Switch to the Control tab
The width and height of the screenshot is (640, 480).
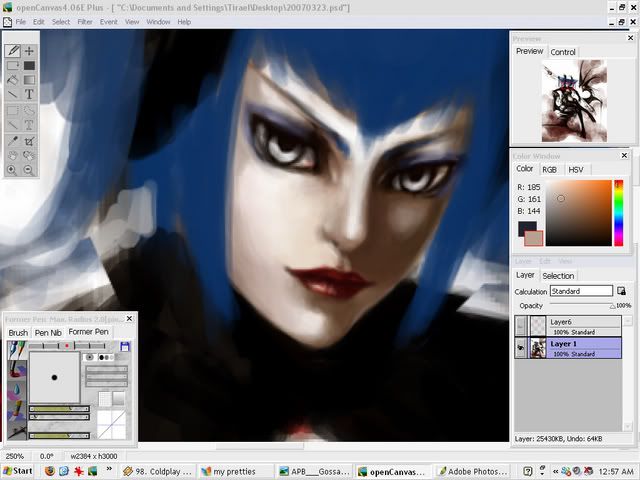point(562,52)
